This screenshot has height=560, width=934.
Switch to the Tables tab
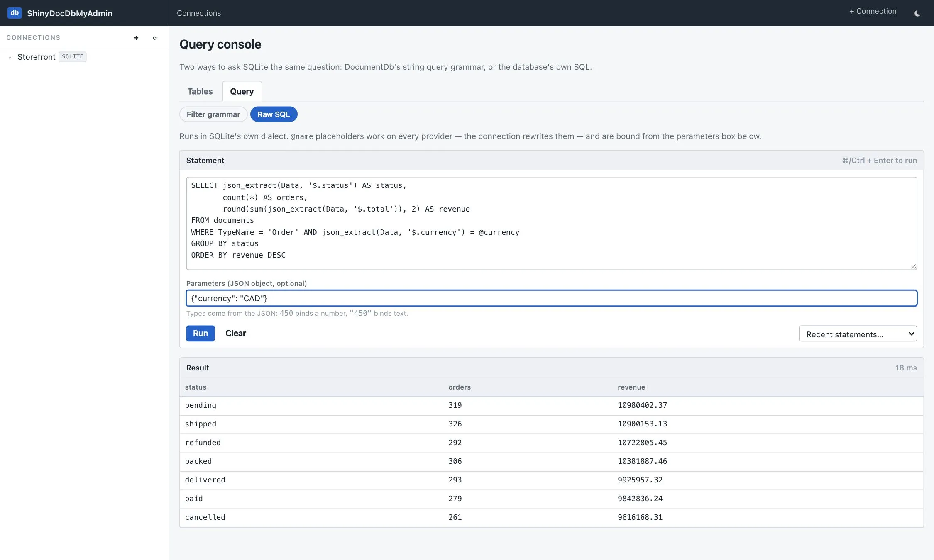tap(200, 91)
